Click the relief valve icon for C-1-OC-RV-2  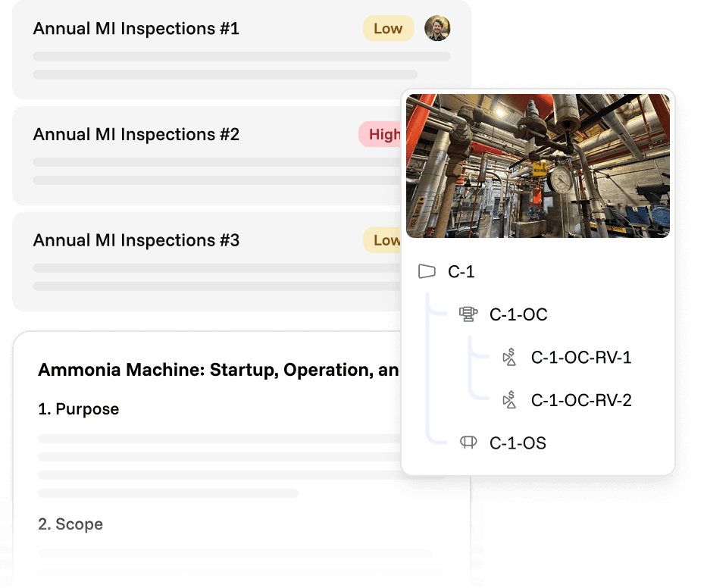click(509, 400)
